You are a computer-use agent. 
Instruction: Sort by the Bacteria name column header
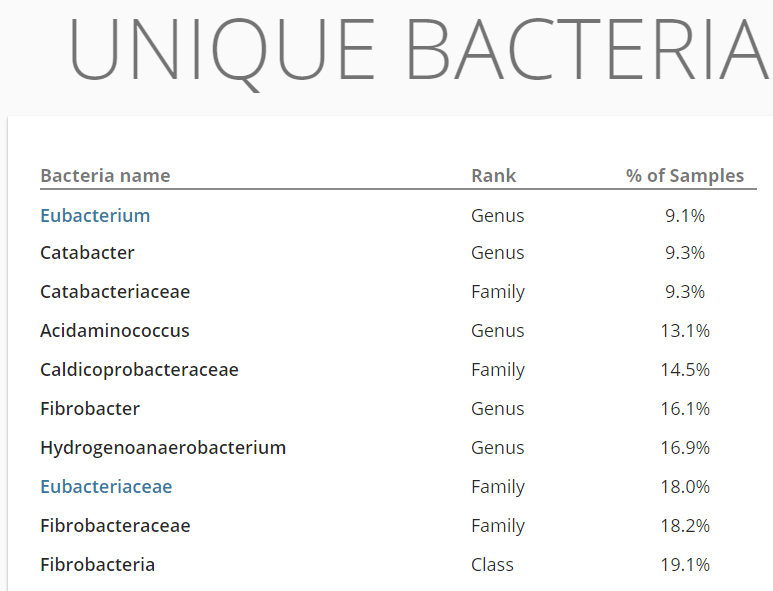pos(105,176)
